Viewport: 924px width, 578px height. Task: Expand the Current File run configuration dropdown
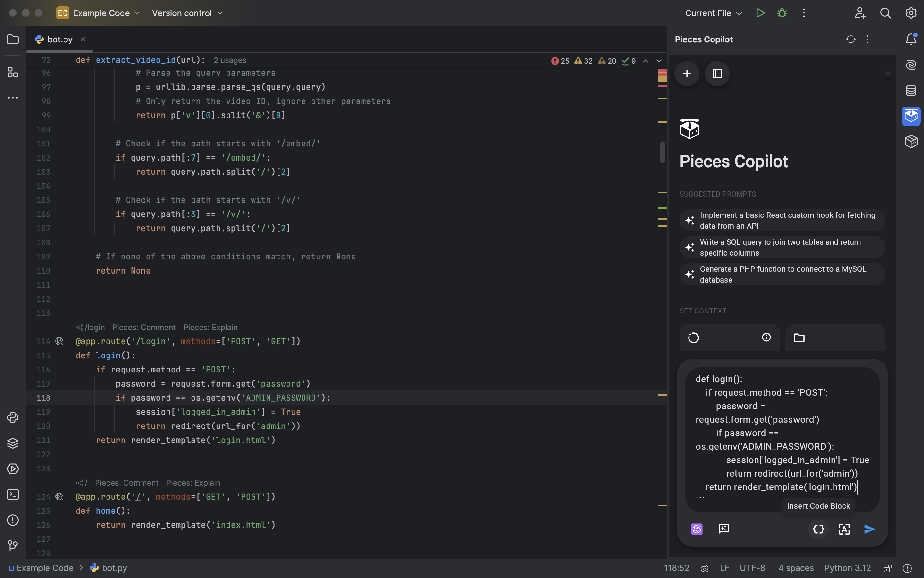click(x=713, y=13)
